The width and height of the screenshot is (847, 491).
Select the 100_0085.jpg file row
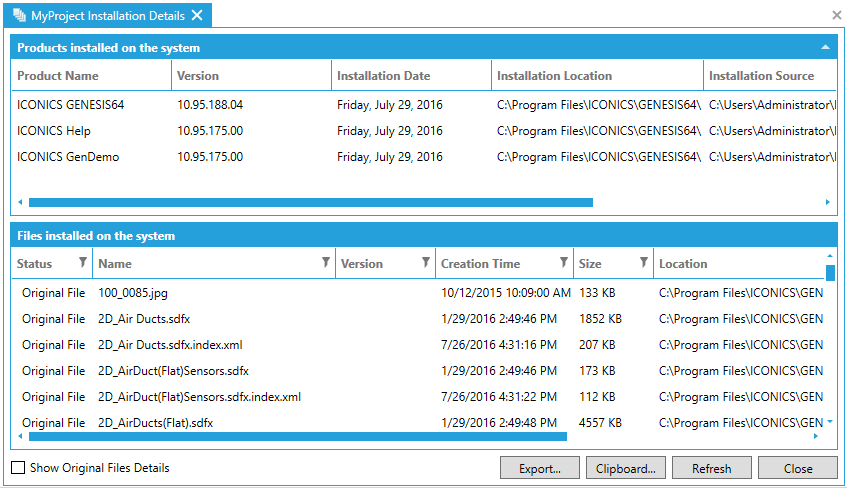133,292
